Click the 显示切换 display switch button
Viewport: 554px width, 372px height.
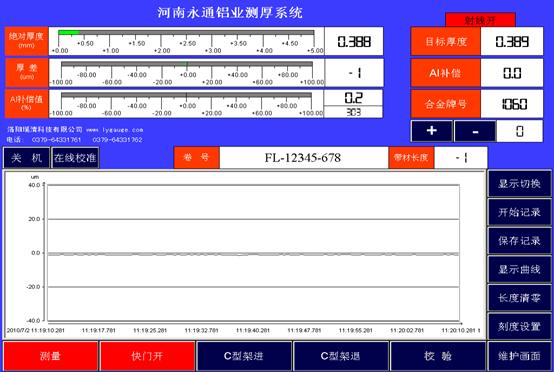(x=519, y=183)
